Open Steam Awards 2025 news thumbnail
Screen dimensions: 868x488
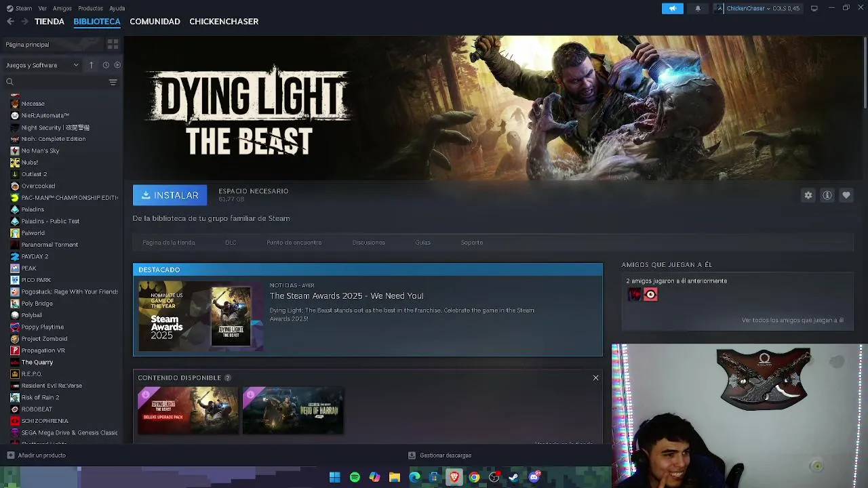[x=201, y=317]
